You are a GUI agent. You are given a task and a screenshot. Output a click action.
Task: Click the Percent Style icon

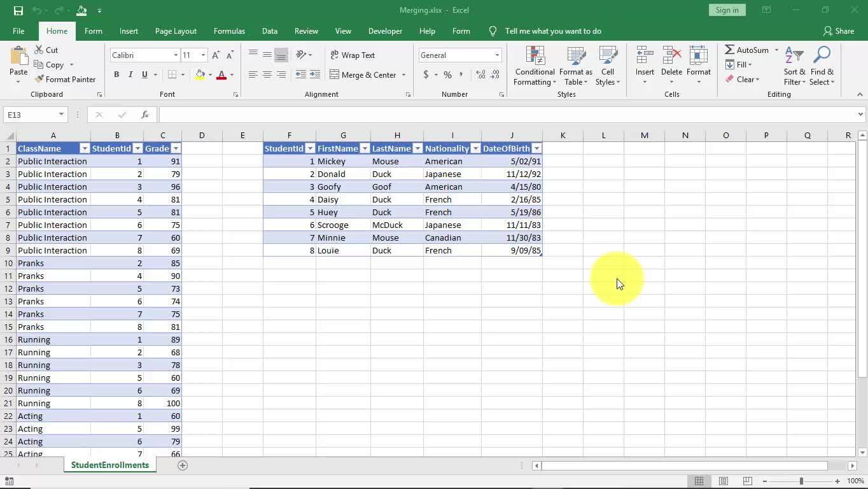[447, 75]
